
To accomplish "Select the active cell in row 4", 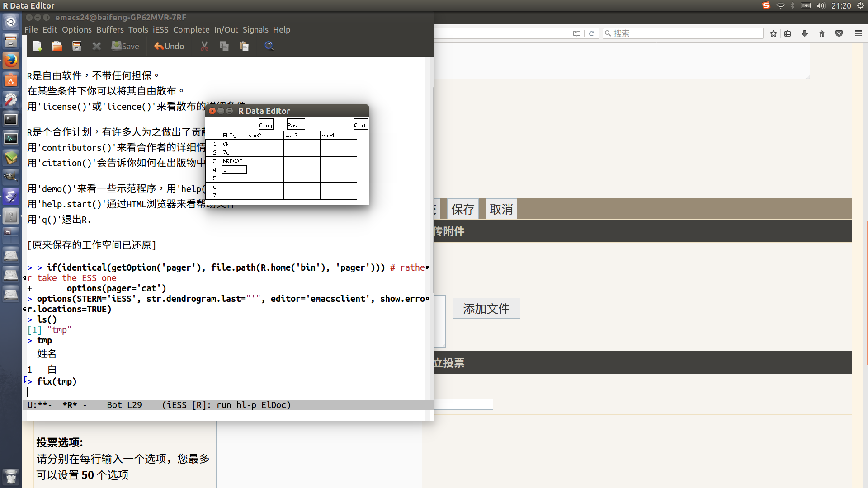I will point(234,169).
